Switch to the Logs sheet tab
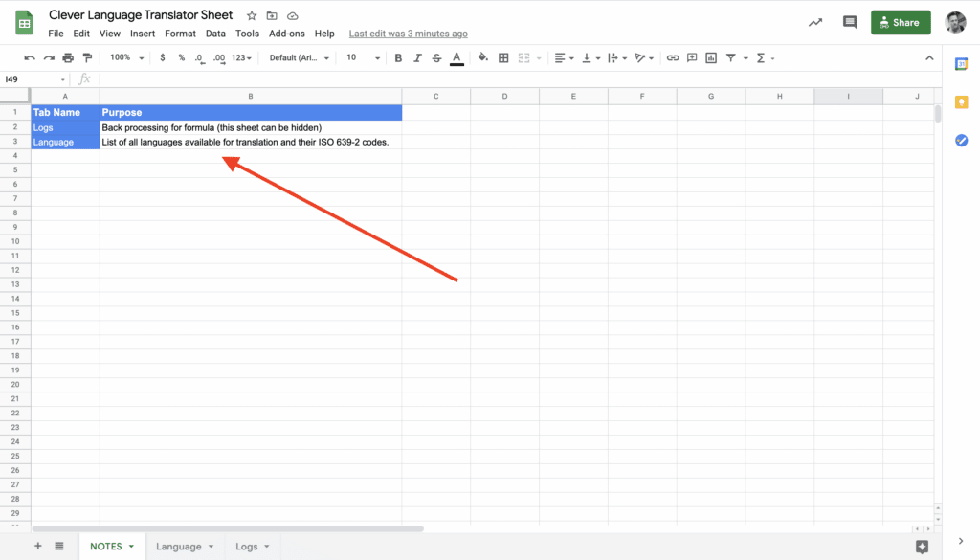980x560 pixels. tap(246, 547)
